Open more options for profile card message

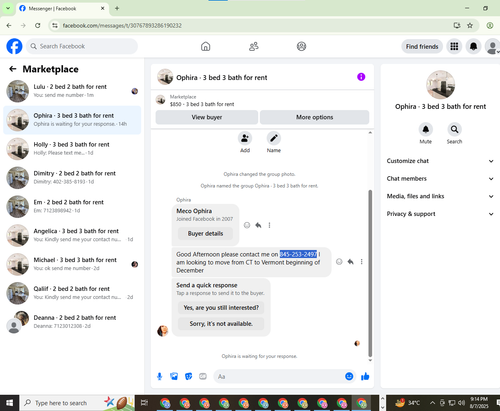coord(269,225)
